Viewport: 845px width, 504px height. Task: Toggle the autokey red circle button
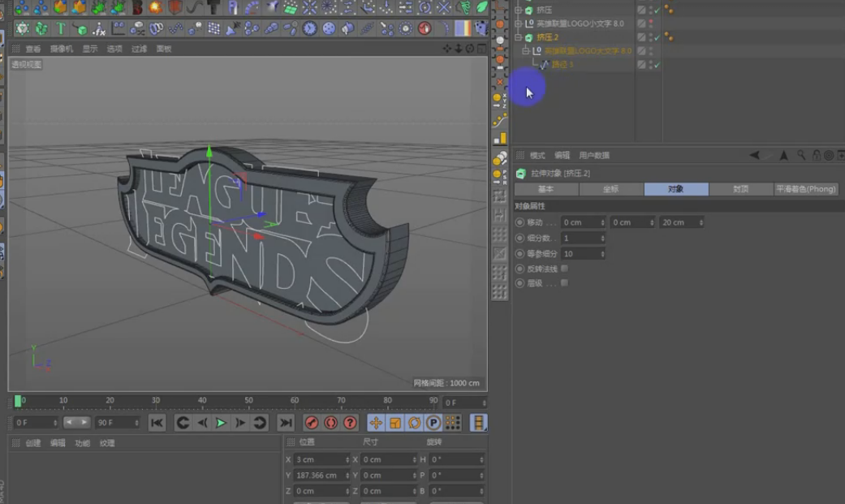tap(331, 423)
